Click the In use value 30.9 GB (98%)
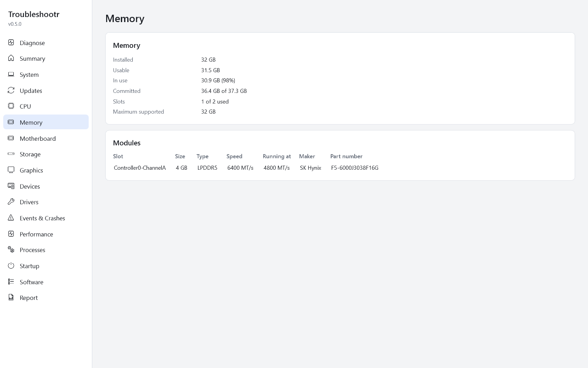 [218, 80]
